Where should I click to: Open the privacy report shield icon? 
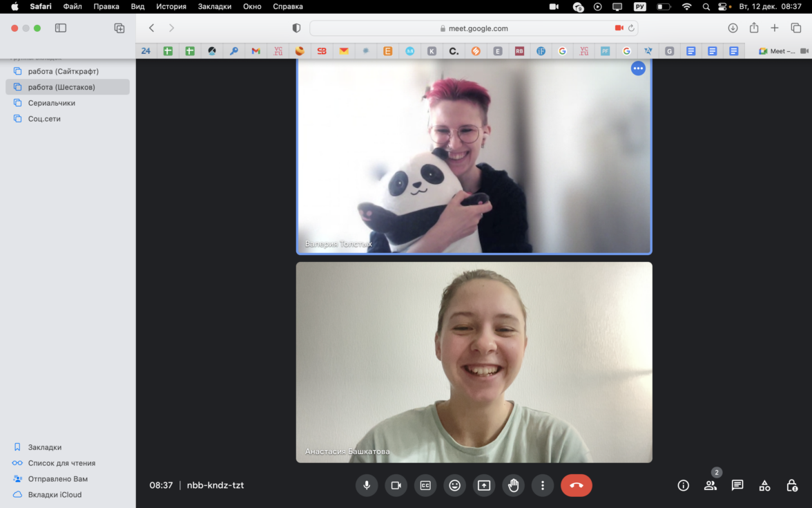(296, 28)
